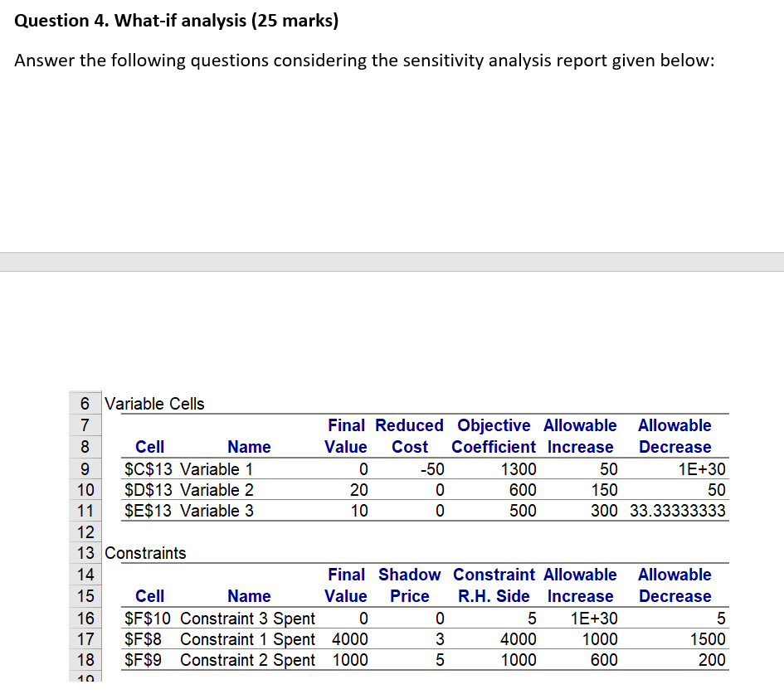Viewport: 784px width, 694px height.
Task: Click Shadow Price 3 of Constraint 1 Spent
Action: coord(439,639)
